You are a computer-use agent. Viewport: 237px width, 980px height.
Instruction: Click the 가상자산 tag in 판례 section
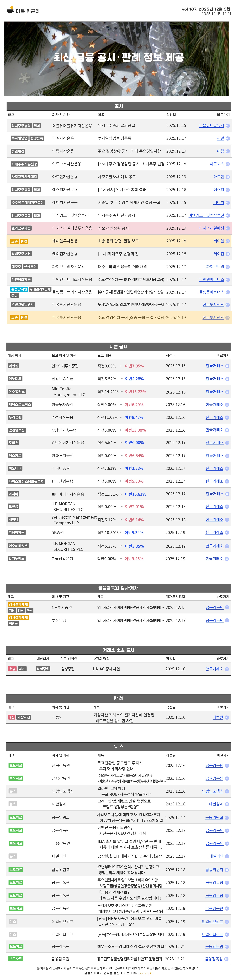(24, 717)
